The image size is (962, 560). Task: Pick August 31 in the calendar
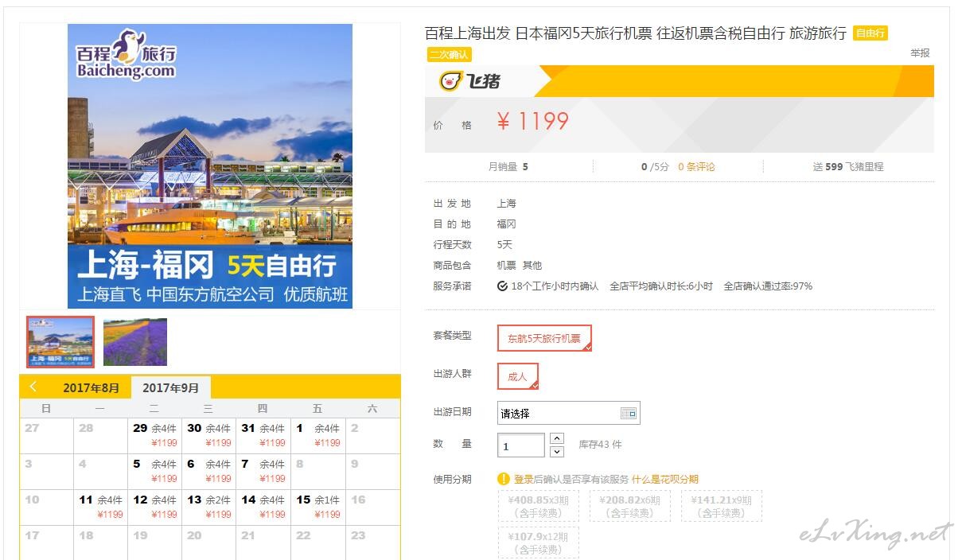point(263,436)
